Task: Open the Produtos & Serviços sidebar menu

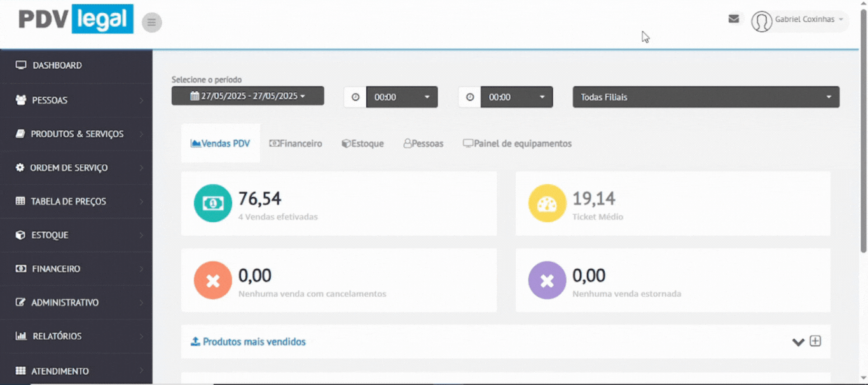Action: 76,134
